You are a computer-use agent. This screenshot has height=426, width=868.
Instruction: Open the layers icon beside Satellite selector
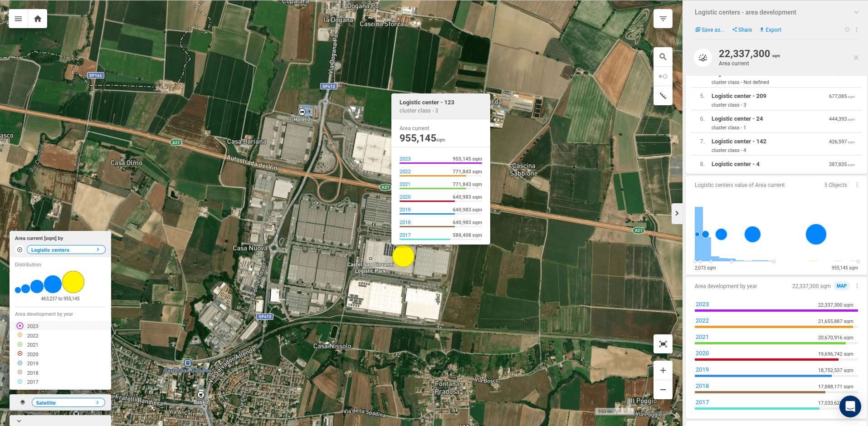[x=22, y=402]
